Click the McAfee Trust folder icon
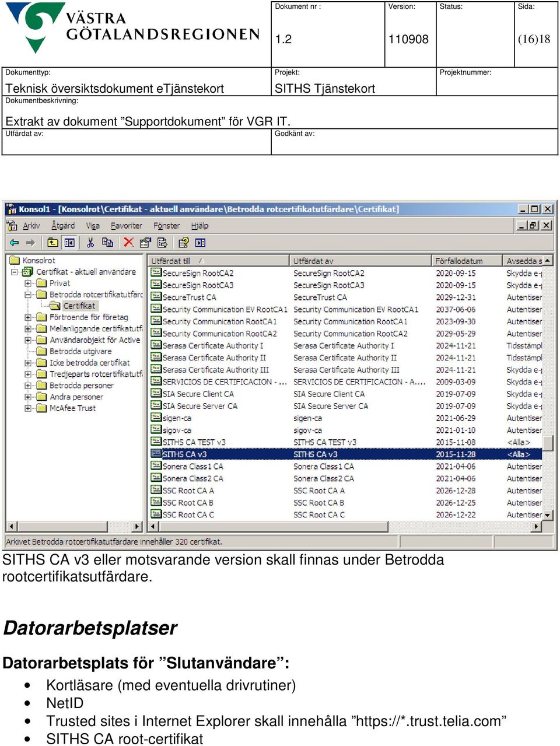 41,408
